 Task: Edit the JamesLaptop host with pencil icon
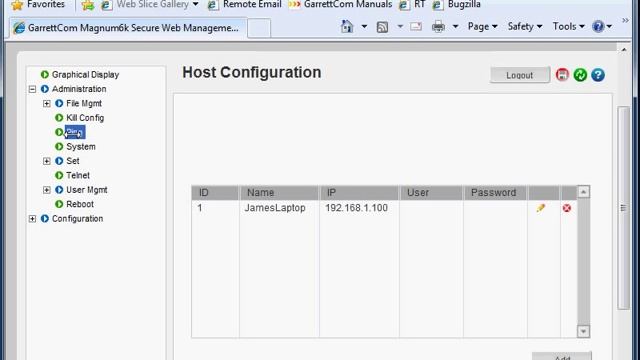pyautogui.click(x=541, y=208)
